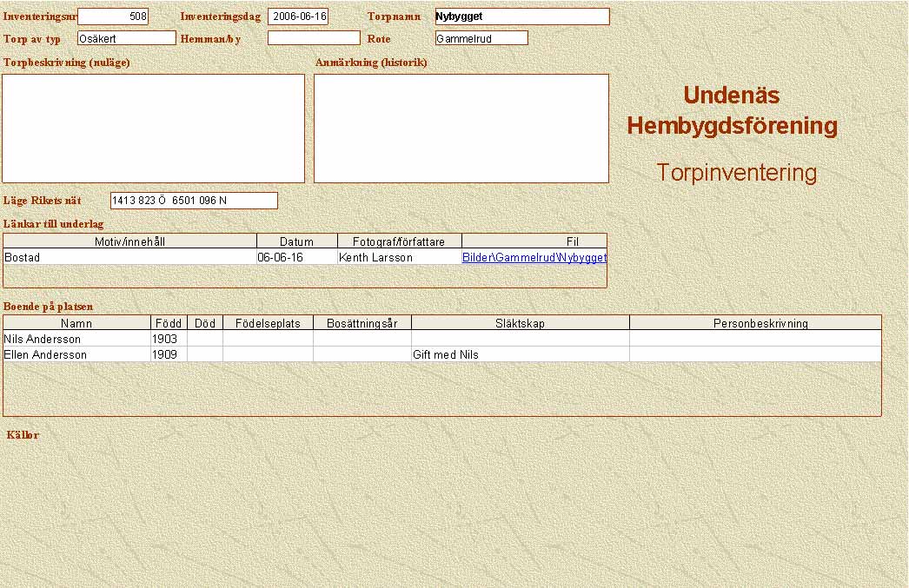909x588 pixels.
Task: Click the Motiv/innehåll column header
Action: click(x=130, y=241)
